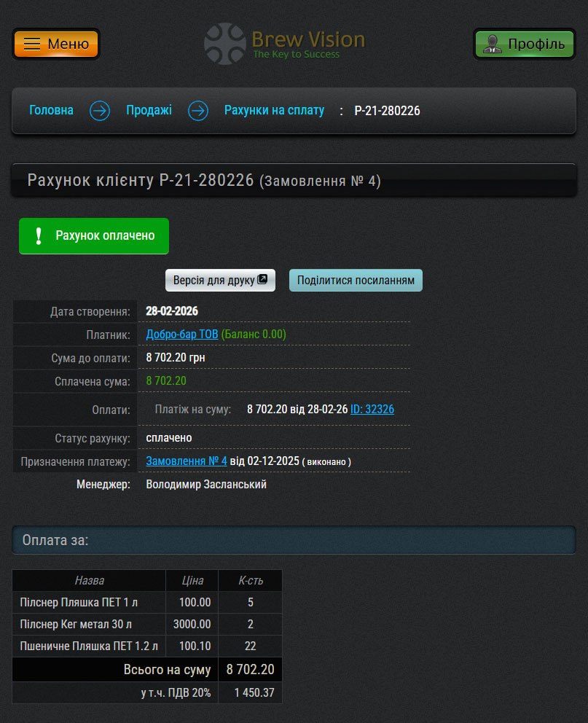Click the Рахунок оплачено status banner
Image resolution: width=588 pixels, height=723 pixels.
[94, 236]
